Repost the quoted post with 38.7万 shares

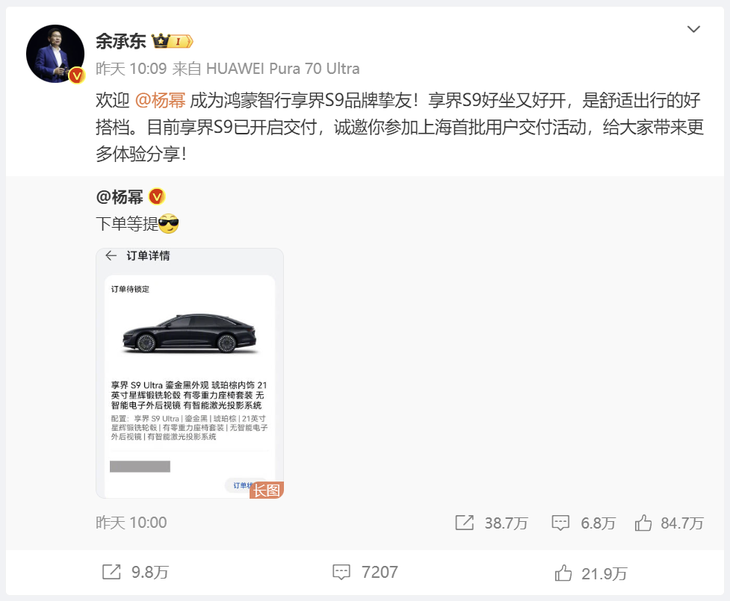491,523
